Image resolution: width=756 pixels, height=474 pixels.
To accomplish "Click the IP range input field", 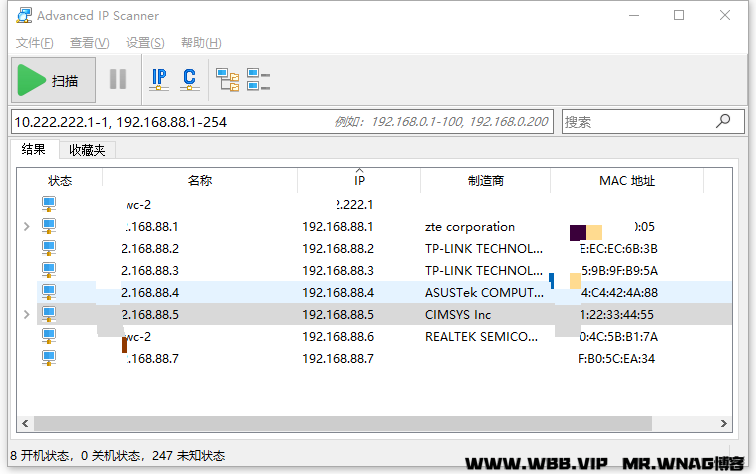I will pos(283,122).
